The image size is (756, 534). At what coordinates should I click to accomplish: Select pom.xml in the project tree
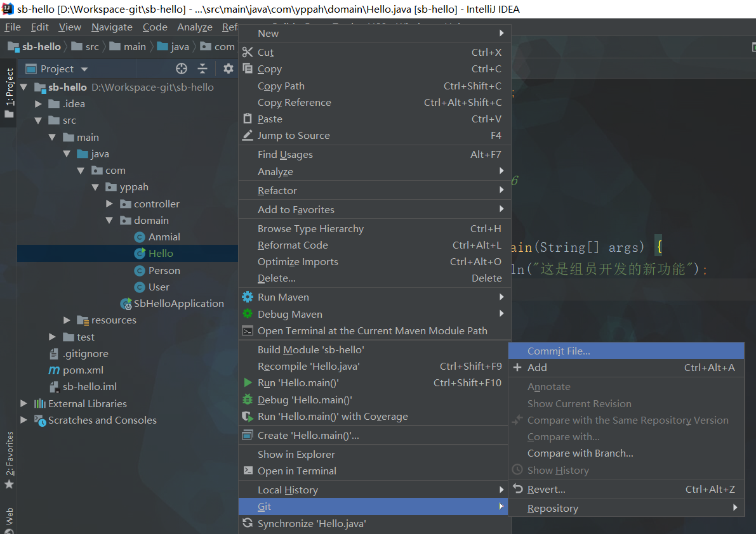(x=83, y=370)
